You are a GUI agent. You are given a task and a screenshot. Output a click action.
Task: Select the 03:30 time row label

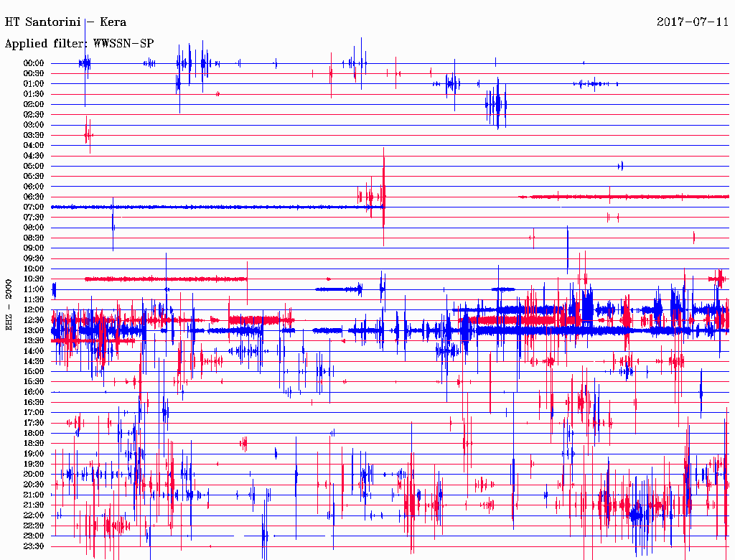34,136
